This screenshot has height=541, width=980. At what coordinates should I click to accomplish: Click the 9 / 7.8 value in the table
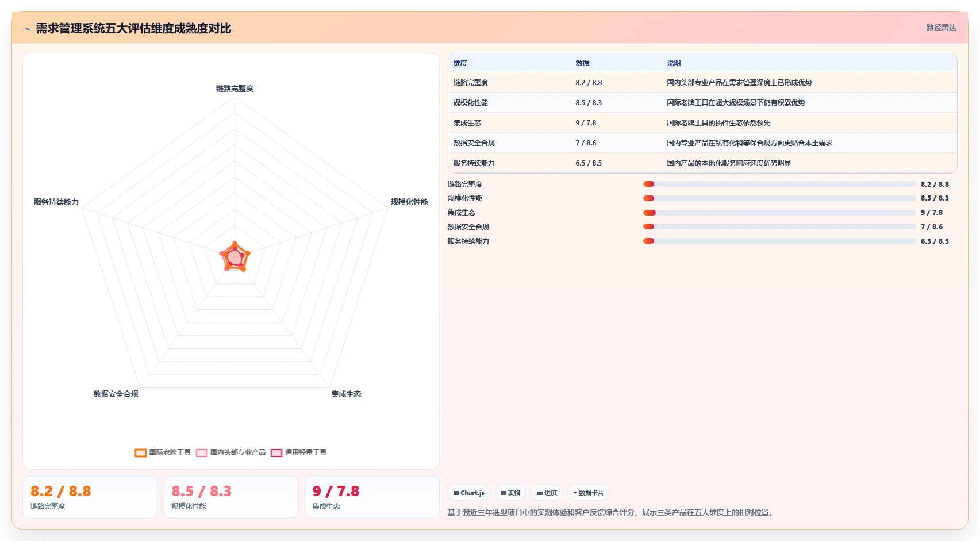click(586, 123)
